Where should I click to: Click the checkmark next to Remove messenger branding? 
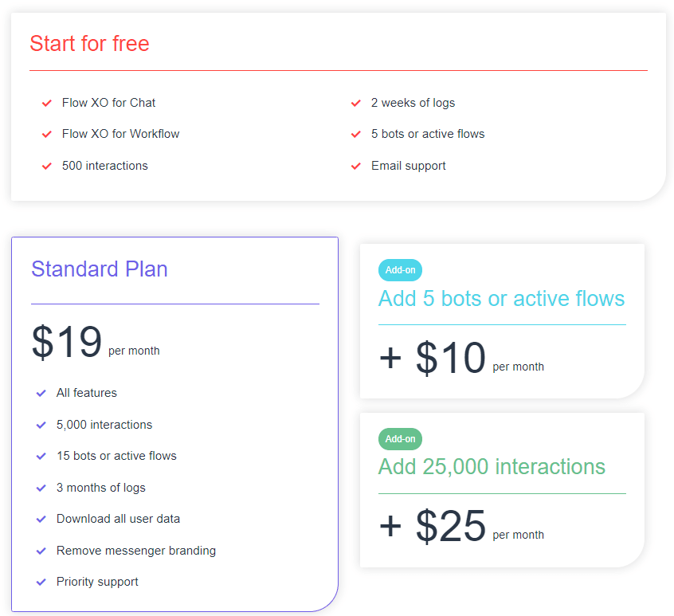pyautogui.click(x=41, y=551)
